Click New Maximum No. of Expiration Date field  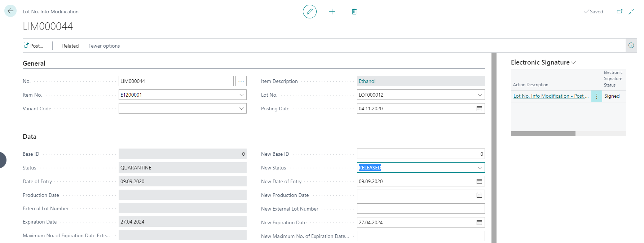click(x=421, y=236)
